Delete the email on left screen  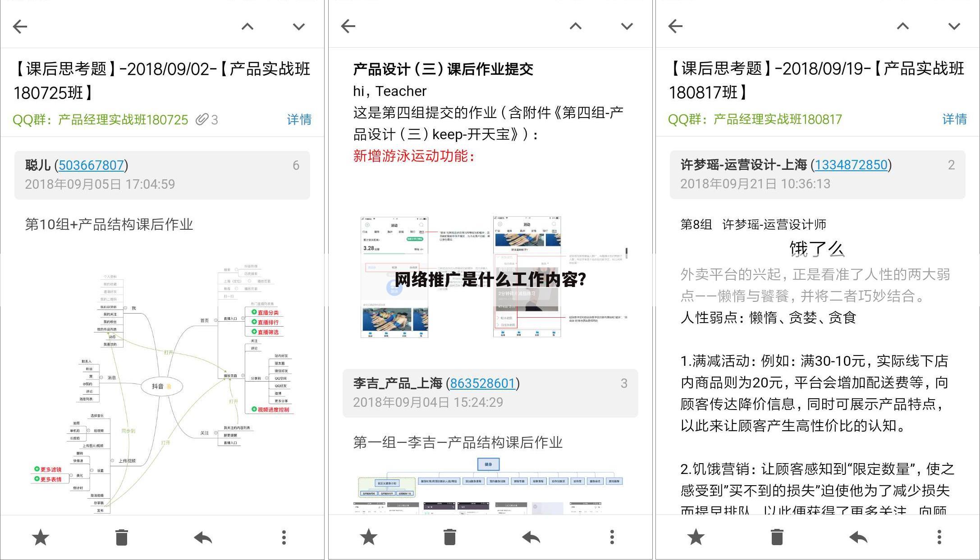tap(122, 537)
